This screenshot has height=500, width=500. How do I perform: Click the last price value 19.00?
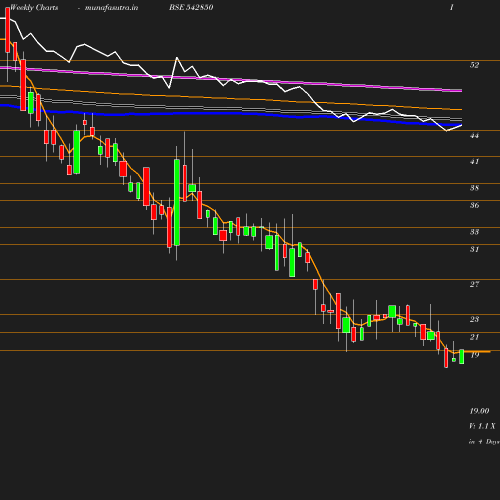click(479, 411)
